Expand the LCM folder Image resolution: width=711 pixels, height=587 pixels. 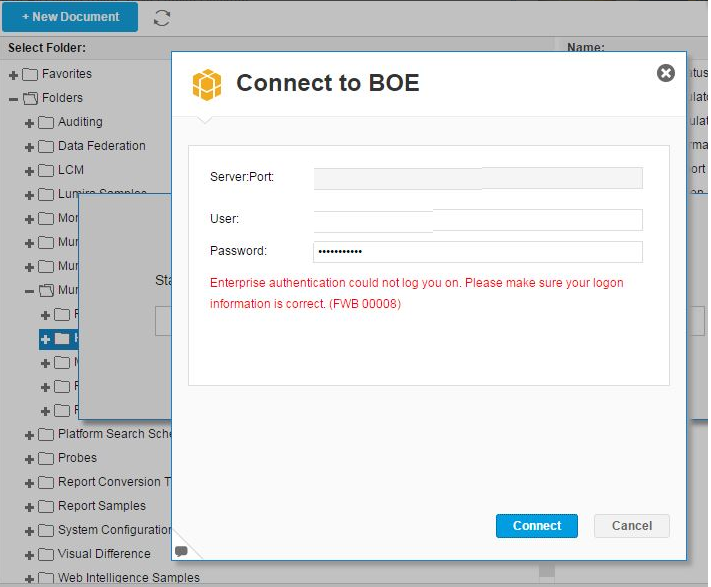coord(29,171)
